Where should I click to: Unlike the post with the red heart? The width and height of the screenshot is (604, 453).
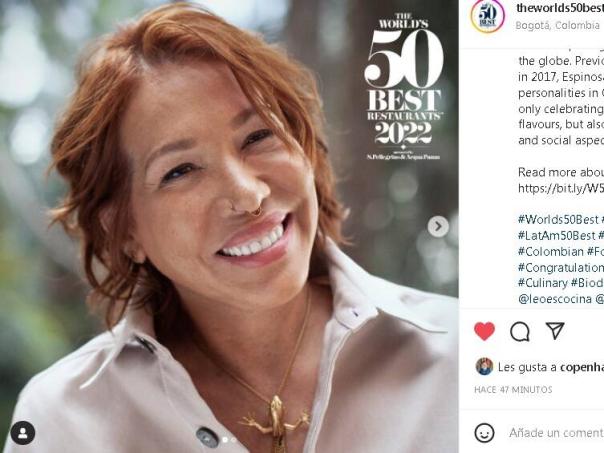[x=485, y=331]
